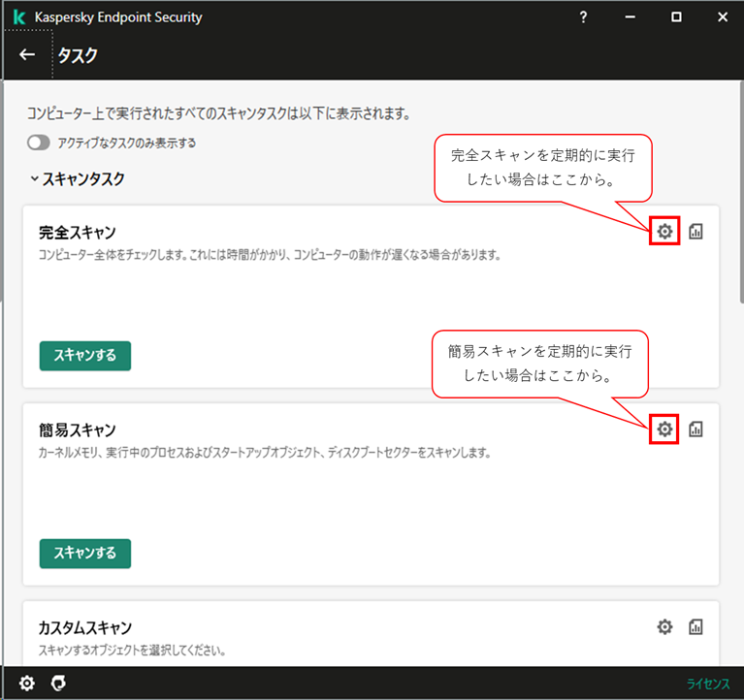Start 完全スキャン with スキャンする button
Image resolution: width=744 pixels, height=700 pixels.
point(85,356)
